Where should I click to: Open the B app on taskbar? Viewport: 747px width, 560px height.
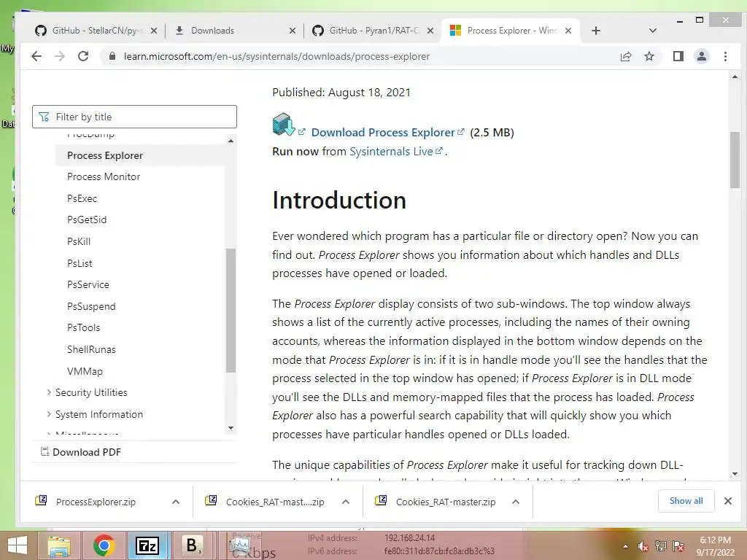click(x=192, y=545)
